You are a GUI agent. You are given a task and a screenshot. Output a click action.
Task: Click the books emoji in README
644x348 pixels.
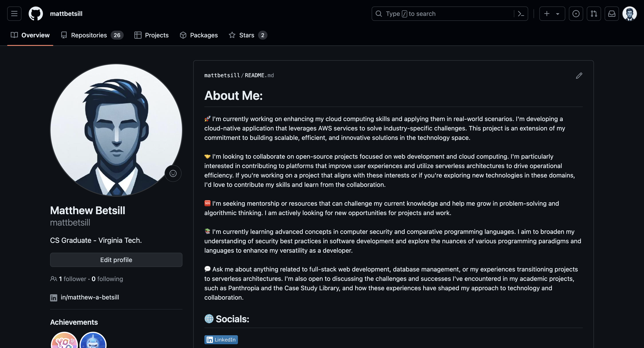(207, 231)
